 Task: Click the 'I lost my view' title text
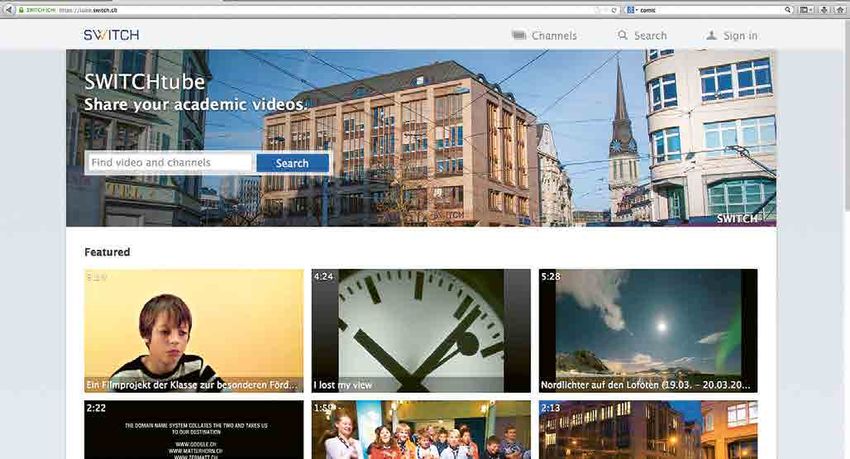343,385
